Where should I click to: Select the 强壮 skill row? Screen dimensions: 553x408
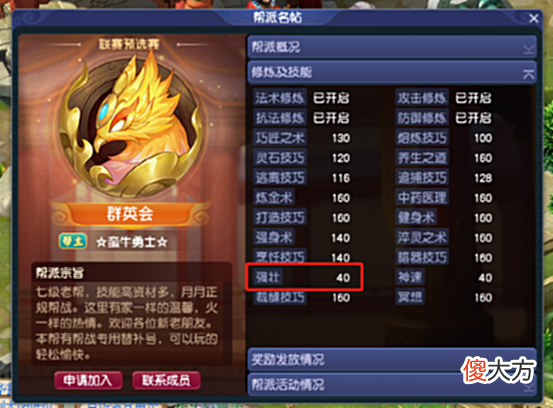pyautogui.click(x=304, y=277)
